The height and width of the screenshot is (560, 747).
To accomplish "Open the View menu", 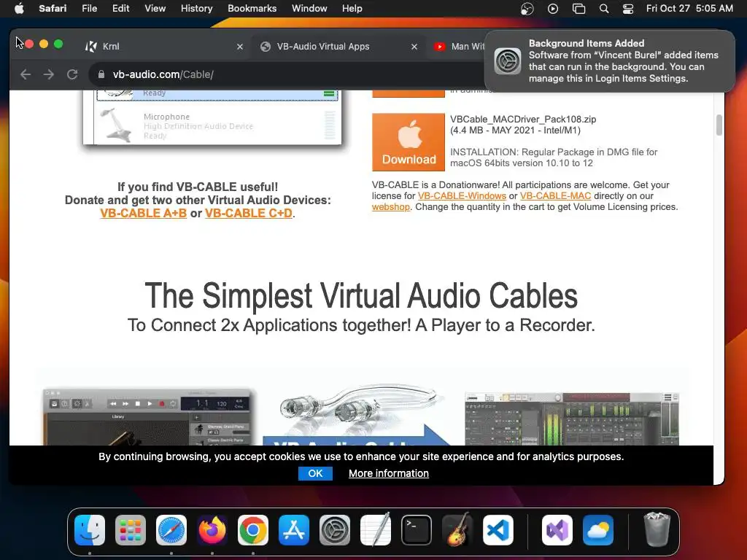I will [155, 8].
